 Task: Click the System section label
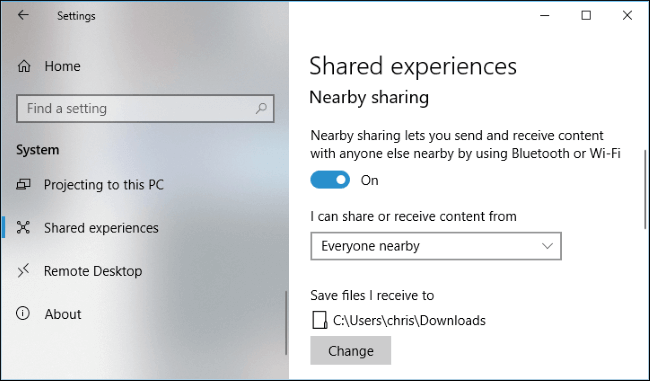click(x=37, y=150)
